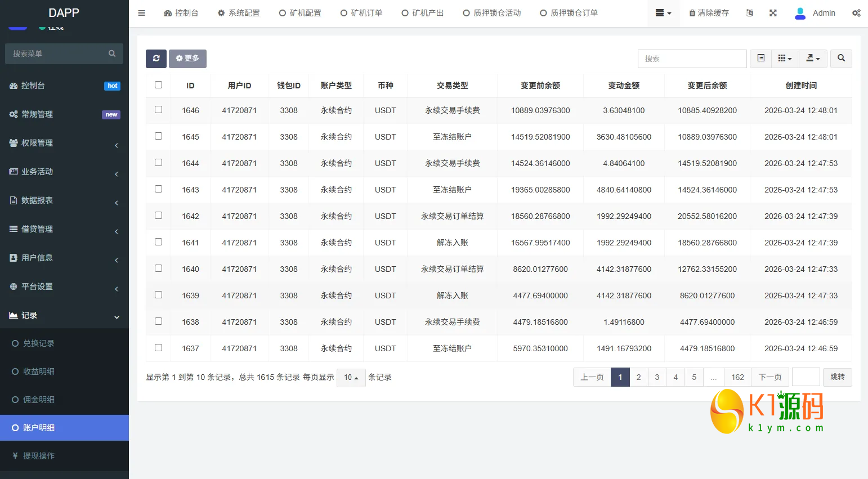The width and height of the screenshot is (868, 479).
Task: Open the columns visibility dropdown
Action: click(785, 59)
